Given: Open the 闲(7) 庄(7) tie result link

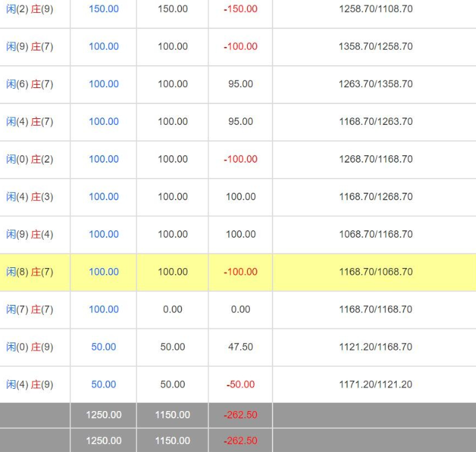Looking at the screenshot, I should [x=30, y=310].
